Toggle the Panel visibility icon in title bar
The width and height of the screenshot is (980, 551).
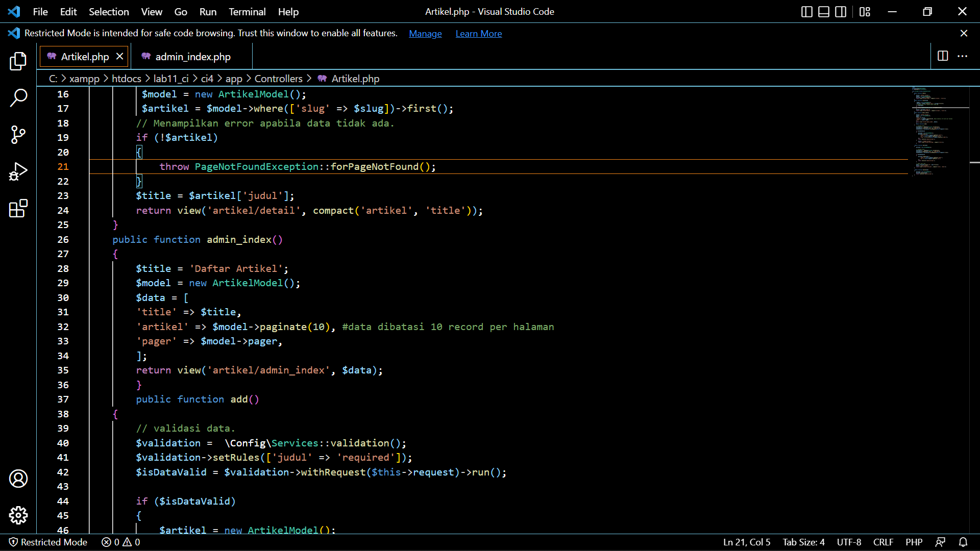pyautogui.click(x=823, y=11)
